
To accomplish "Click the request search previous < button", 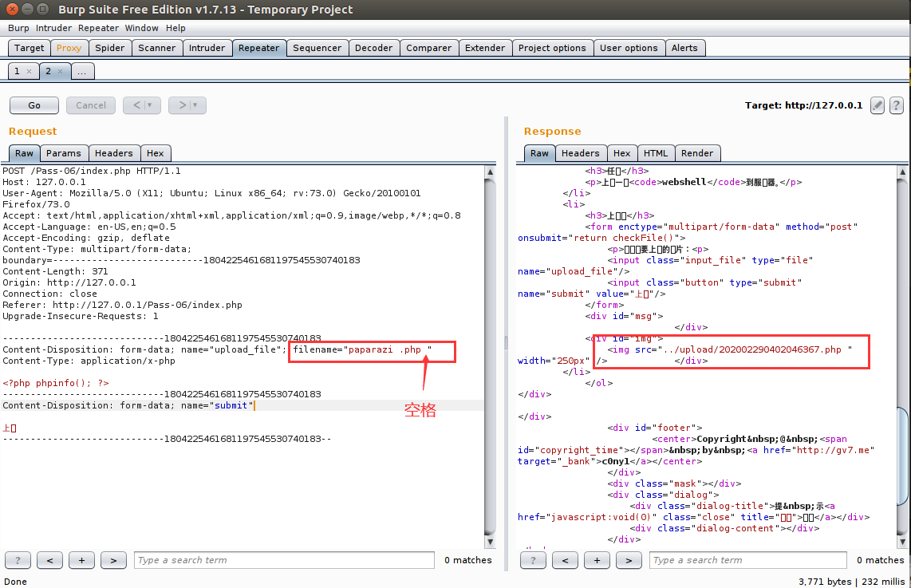I will 50,560.
